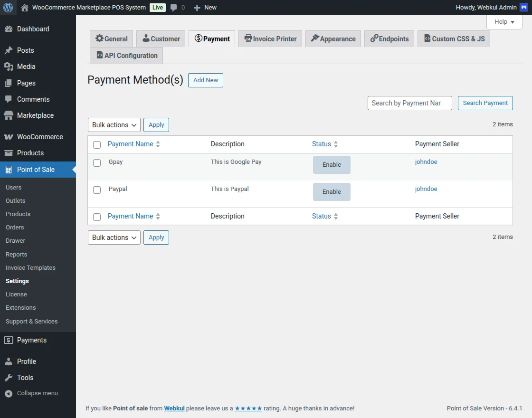Open the Invoice Printer settings icon

(248, 38)
